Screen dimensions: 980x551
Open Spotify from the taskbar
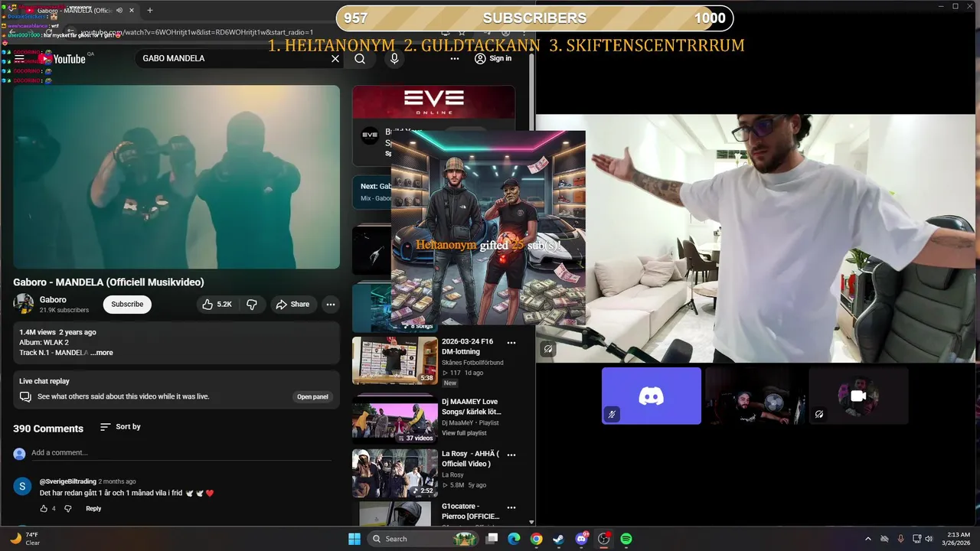[x=626, y=539]
